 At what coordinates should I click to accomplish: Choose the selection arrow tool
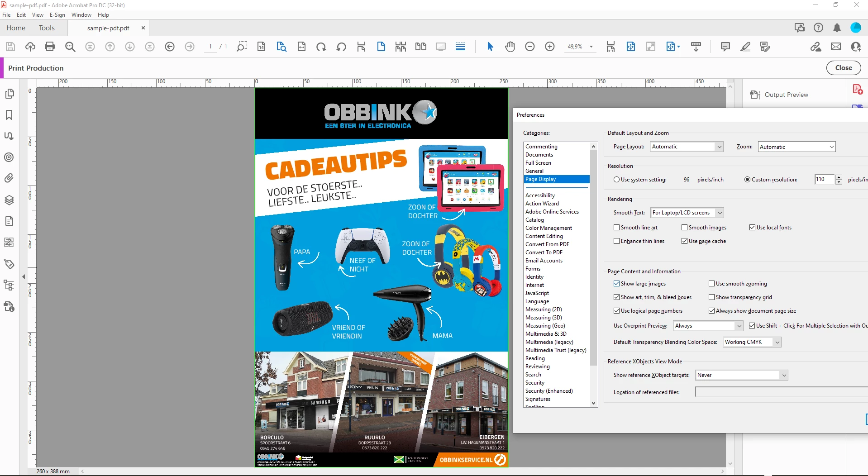[490, 47]
